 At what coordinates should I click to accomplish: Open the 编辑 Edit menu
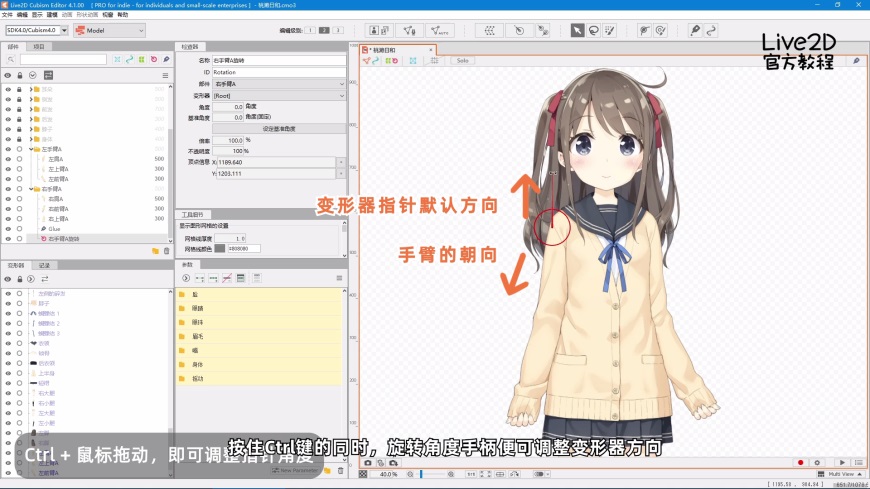(x=22, y=14)
